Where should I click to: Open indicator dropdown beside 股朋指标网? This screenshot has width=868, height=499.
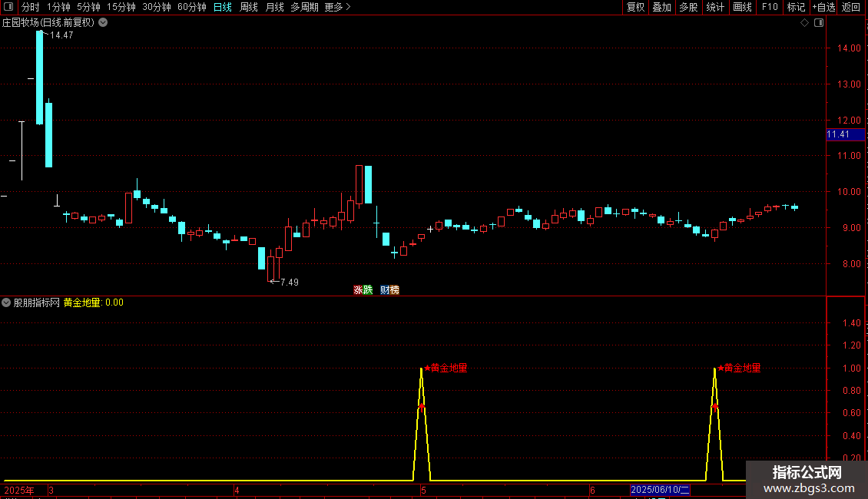[6, 302]
